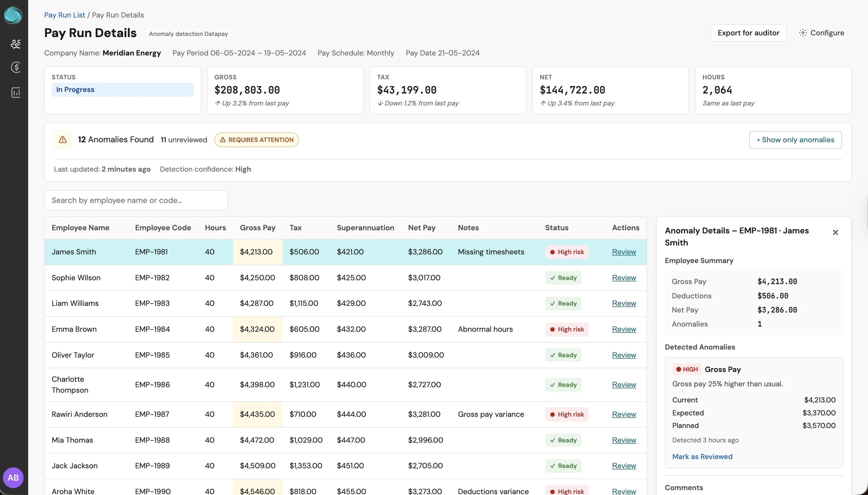Click highlighted gross pay $4,324.00
The image size is (868, 495).
257,329
